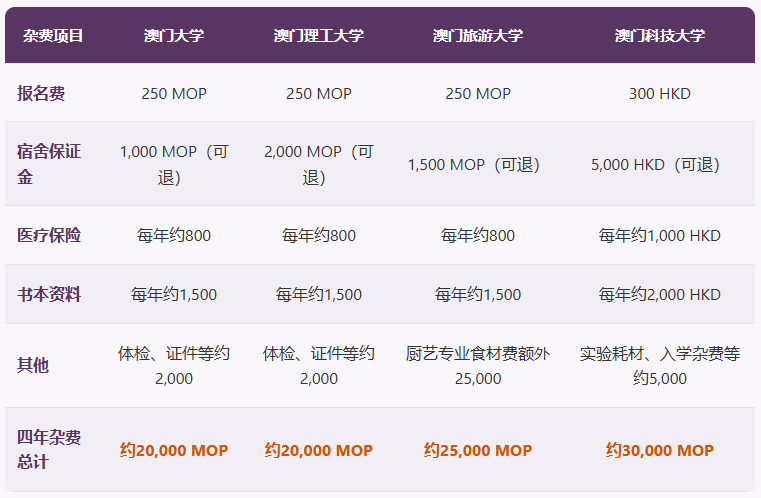Select the 宿舍保证金 row label
This screenshot has width=761, height=498.
pyautogui.click(x=49, y=164)
